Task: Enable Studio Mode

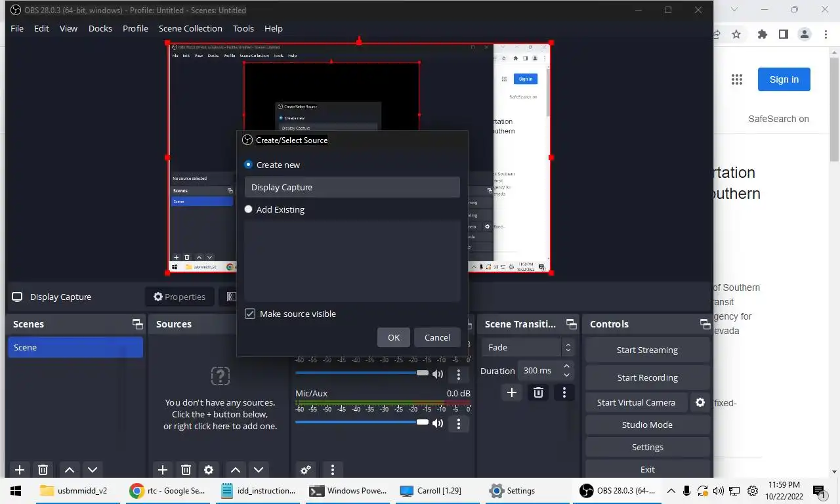Action: point(647,425)
